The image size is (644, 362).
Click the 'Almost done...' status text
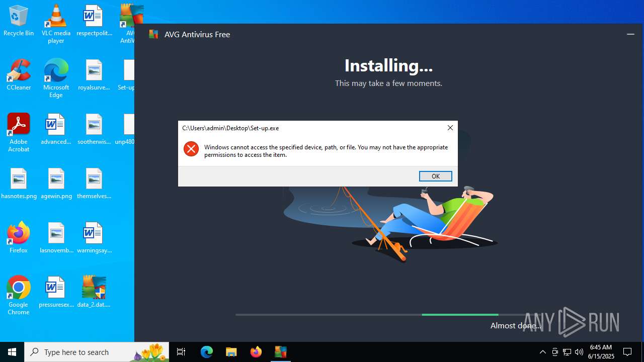click(x=516, y=326)
